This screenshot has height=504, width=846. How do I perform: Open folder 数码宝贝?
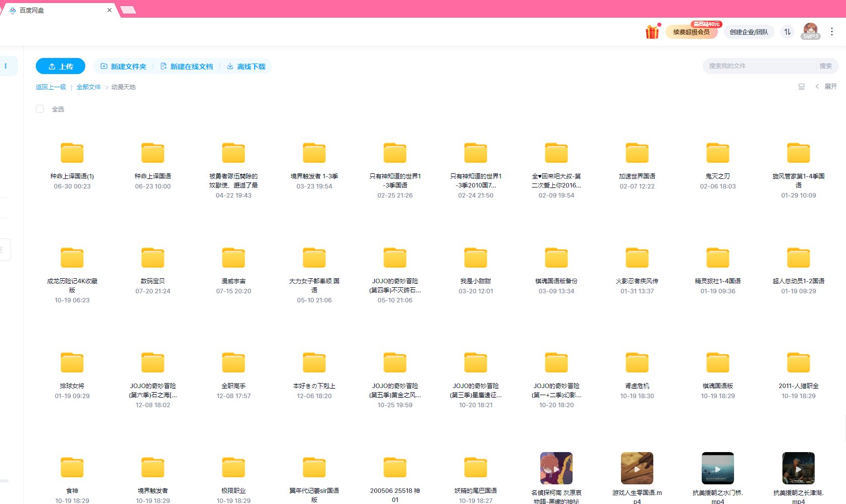153,258
